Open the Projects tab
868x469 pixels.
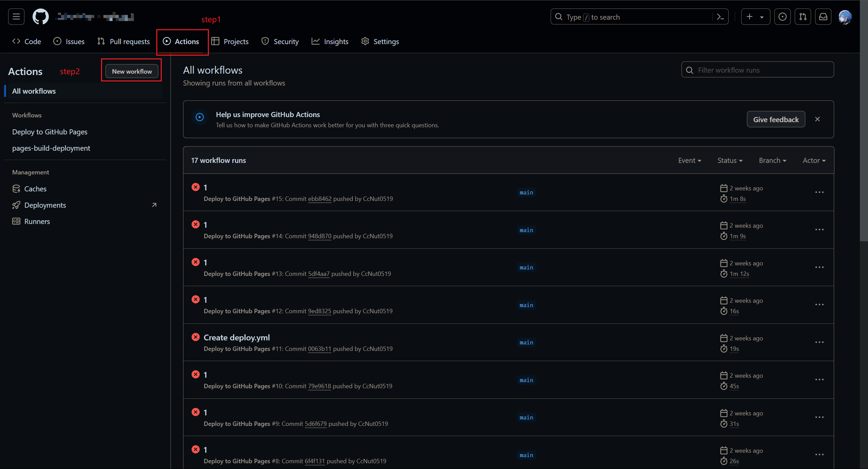tap(230, 41)
